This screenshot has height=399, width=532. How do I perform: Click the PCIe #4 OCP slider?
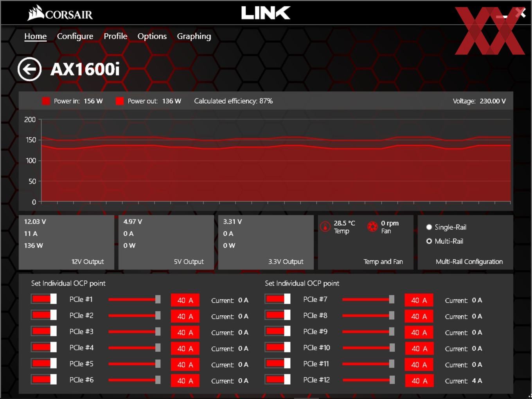coord(135,348)
